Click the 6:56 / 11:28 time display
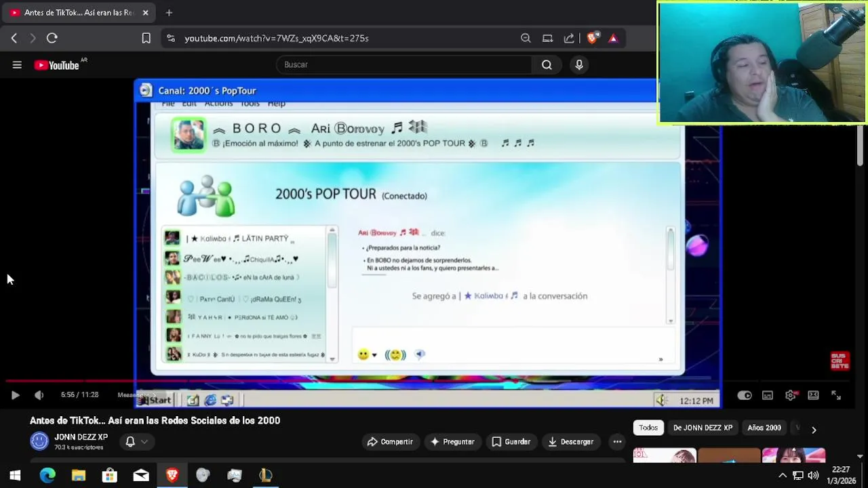868x488 pixels. 79,394
